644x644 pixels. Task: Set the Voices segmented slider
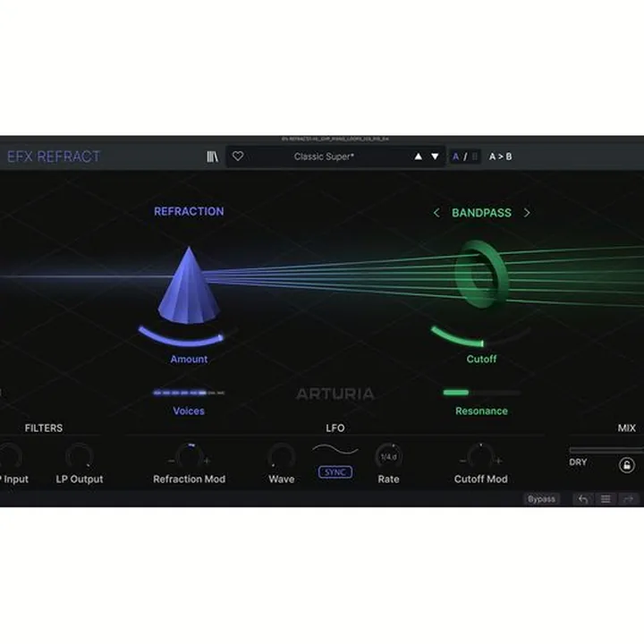pos(189,393)
